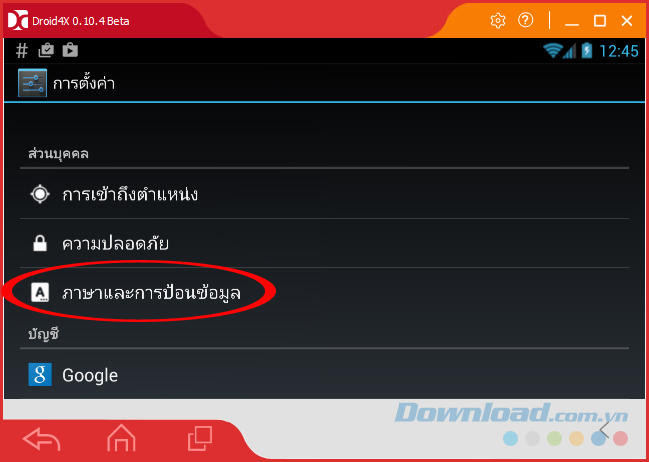Tap the Android back arrow button
This screenshot has width=649, height=462.
(41, 439)
